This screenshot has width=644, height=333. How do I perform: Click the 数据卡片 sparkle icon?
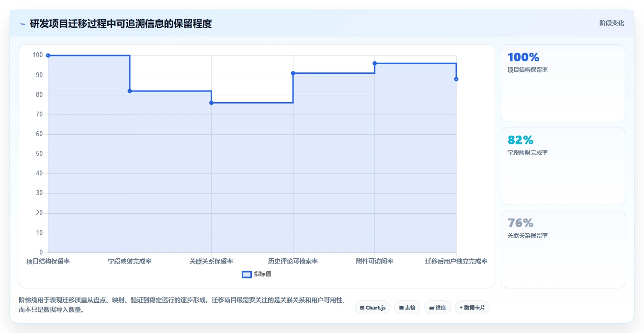(x=461, y=308)
